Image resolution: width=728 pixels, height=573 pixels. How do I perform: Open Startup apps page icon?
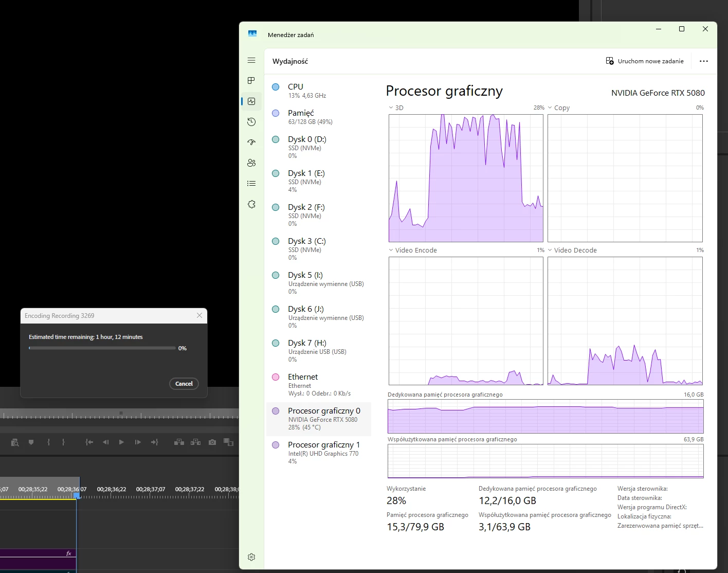(251, 142)
